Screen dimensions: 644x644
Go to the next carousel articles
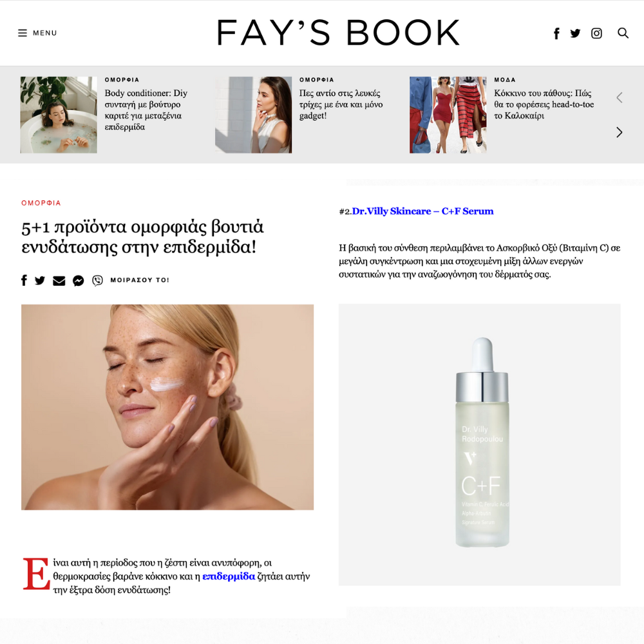pyautogui.click(x=620, y=132)
